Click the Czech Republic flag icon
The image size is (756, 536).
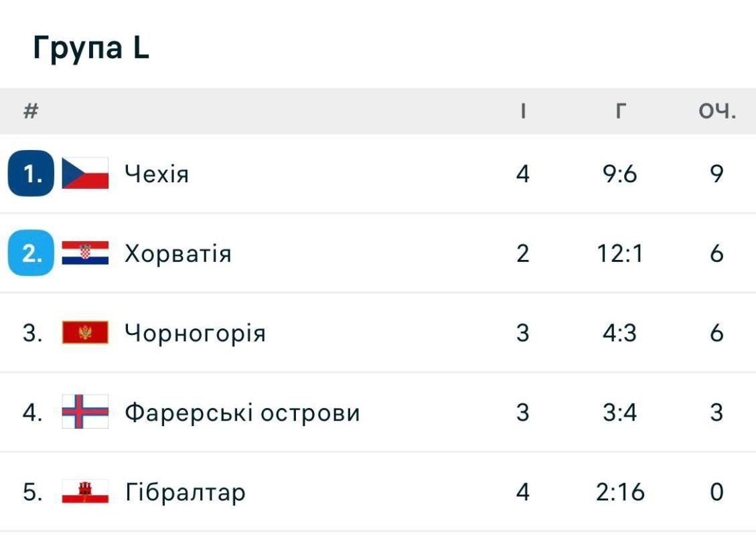point(85,174)
